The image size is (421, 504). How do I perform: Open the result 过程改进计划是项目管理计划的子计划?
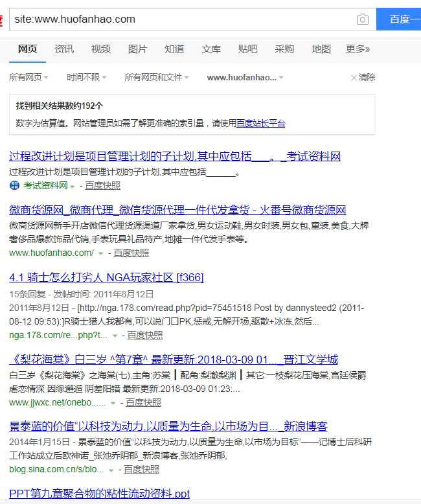point(175,156)
